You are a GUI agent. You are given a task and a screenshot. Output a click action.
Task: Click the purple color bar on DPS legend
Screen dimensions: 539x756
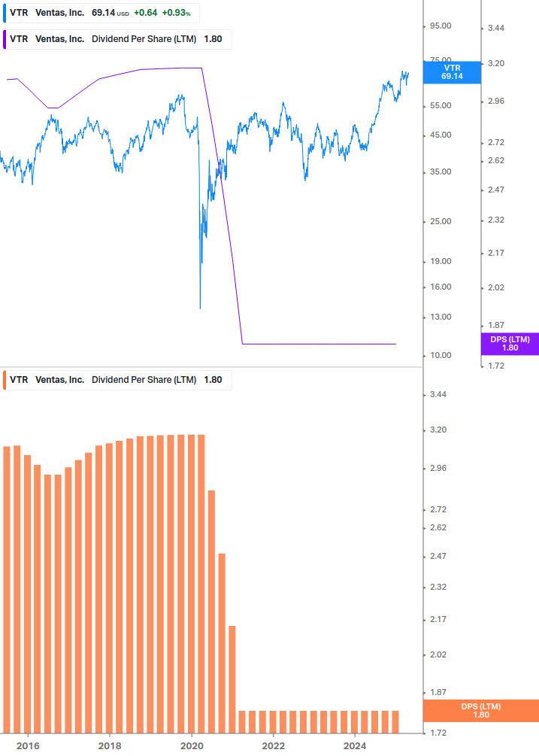[5, 40]
